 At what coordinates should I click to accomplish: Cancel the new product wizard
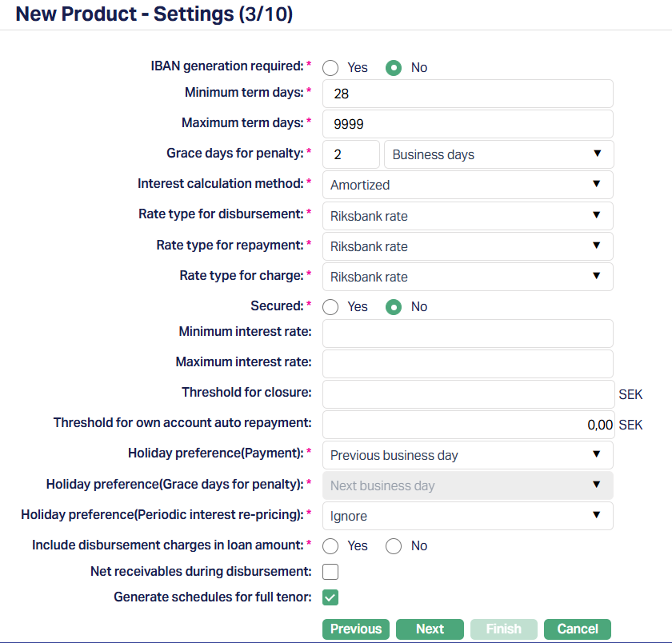click(578, 629)
